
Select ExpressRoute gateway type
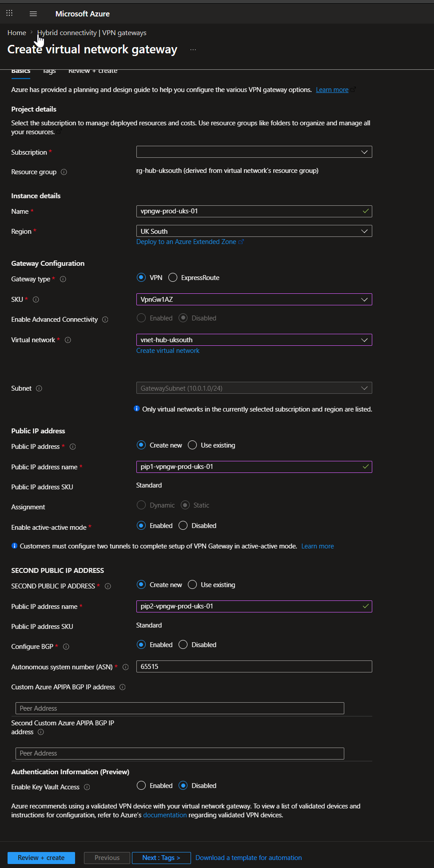[173, 277]
